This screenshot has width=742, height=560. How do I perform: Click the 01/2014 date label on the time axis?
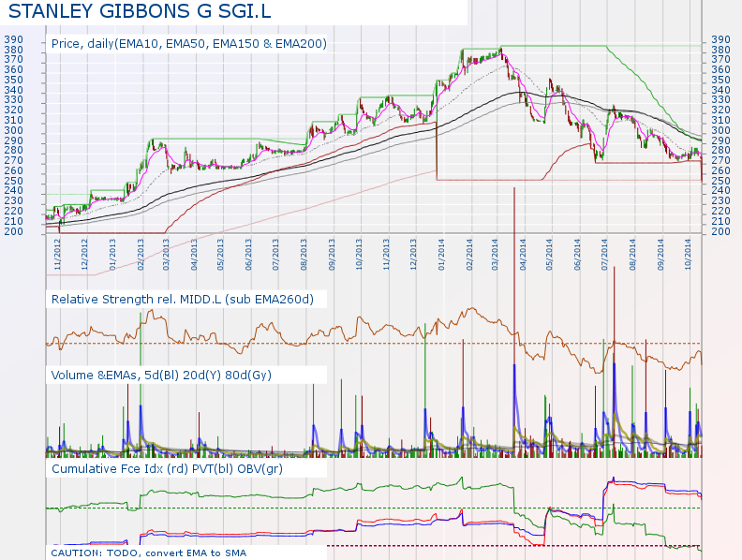tap(441, 255)
